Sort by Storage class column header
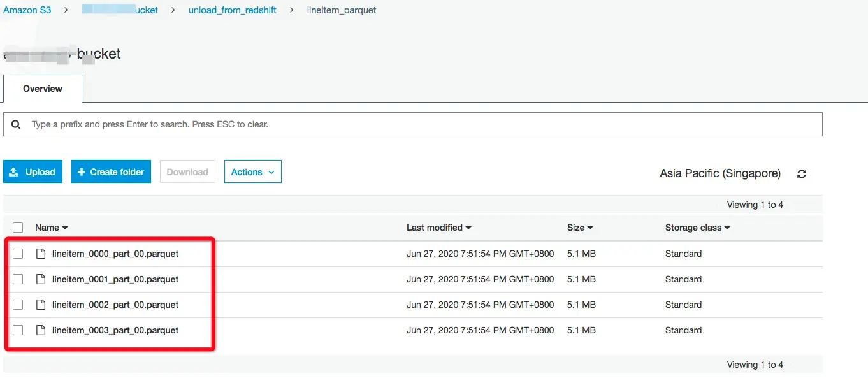Screen dimensions: 868x392 (x=697, y=228)
